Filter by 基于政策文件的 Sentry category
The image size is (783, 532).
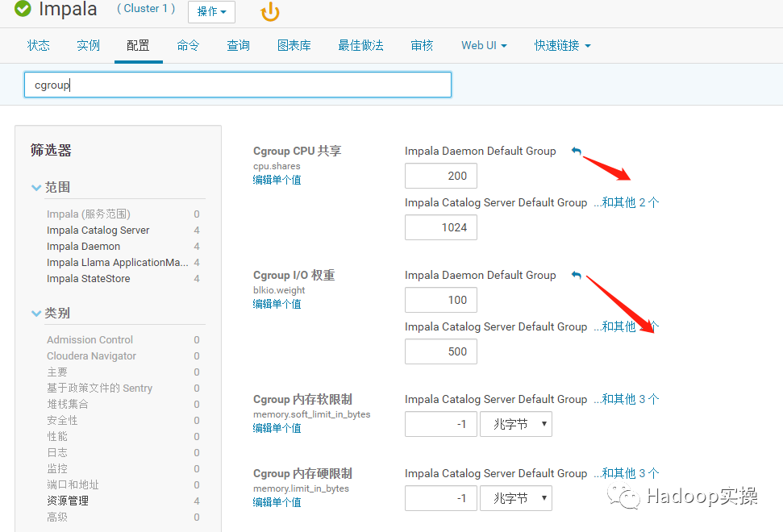tap(99, 389)
